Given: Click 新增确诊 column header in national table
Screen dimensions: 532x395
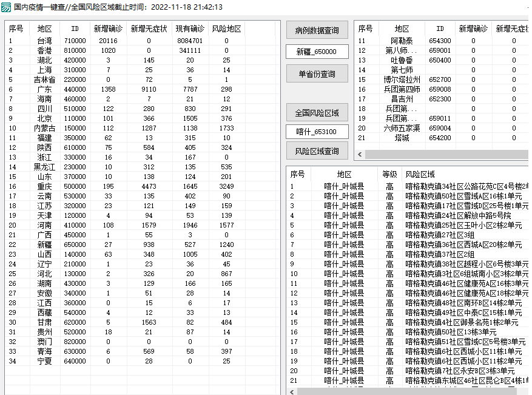Looking at the screenshot, I should coord(108,29).
